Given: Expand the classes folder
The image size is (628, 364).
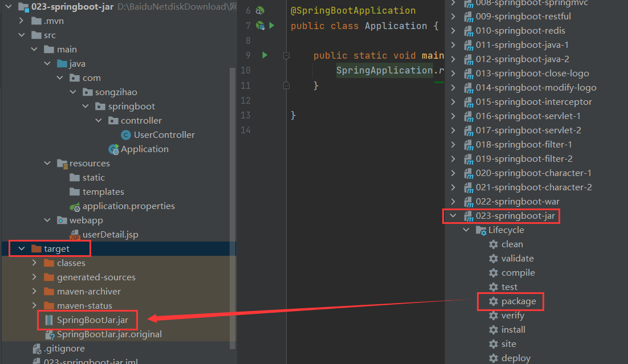Looking at the screenshot, I should point(35,263).
